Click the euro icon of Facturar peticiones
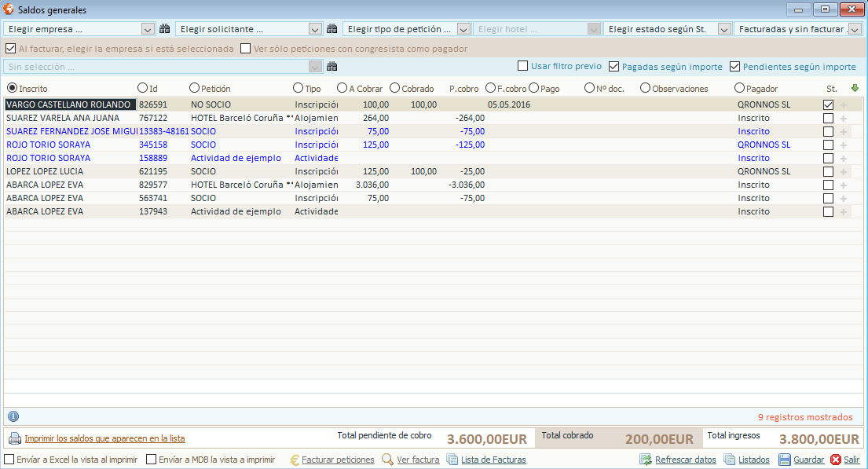This screenshot has height=469, width=868. pos(295,460)
